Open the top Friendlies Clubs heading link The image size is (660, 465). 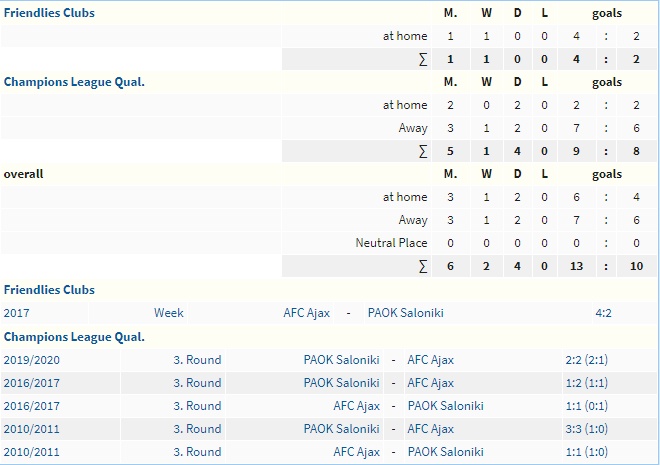pos(49,13)
